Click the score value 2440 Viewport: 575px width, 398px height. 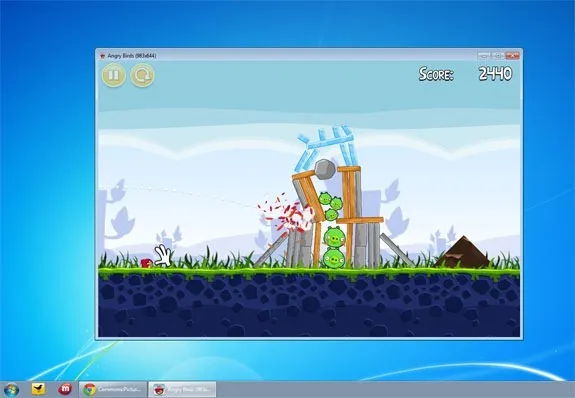coord(495,74)
